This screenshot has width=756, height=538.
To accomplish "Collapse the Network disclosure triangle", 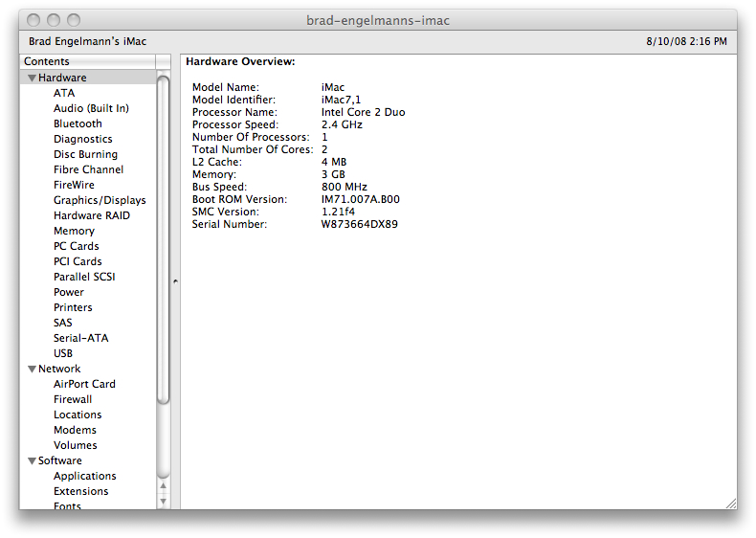I will click(x=32, y=370).
